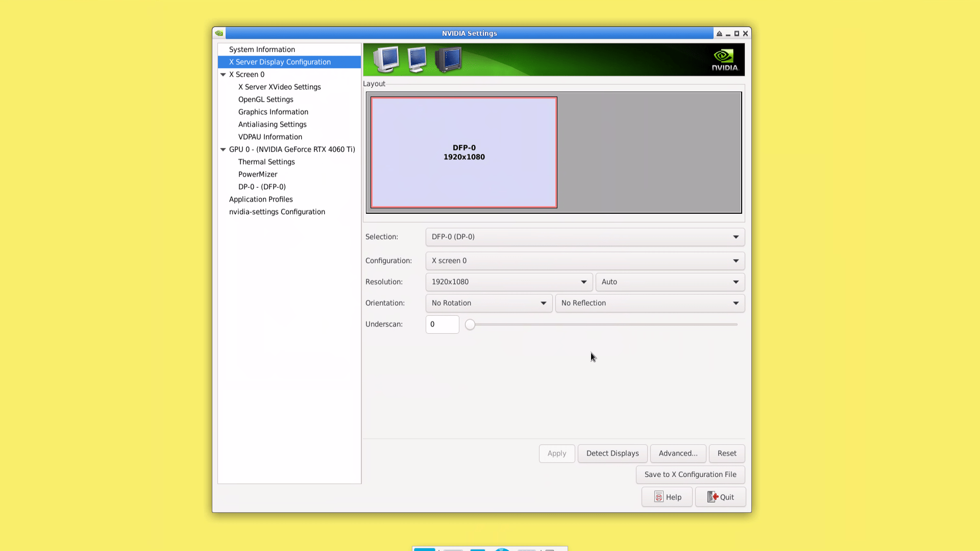This screenshot has height=551, width=980.
Task: Click Save to X Configuration File
Action: [690, 474]
